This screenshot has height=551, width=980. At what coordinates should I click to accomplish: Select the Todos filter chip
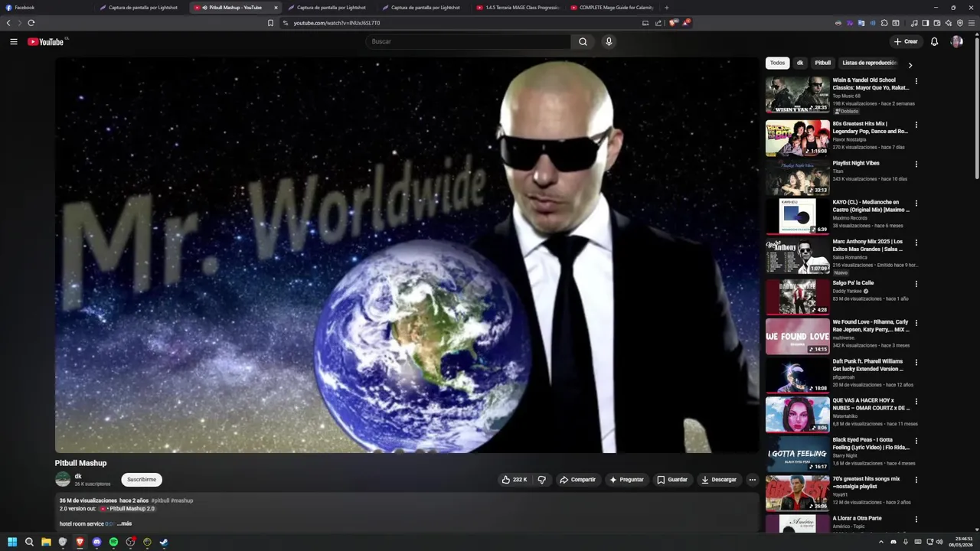pyautogui.click(x=777, y=63)
